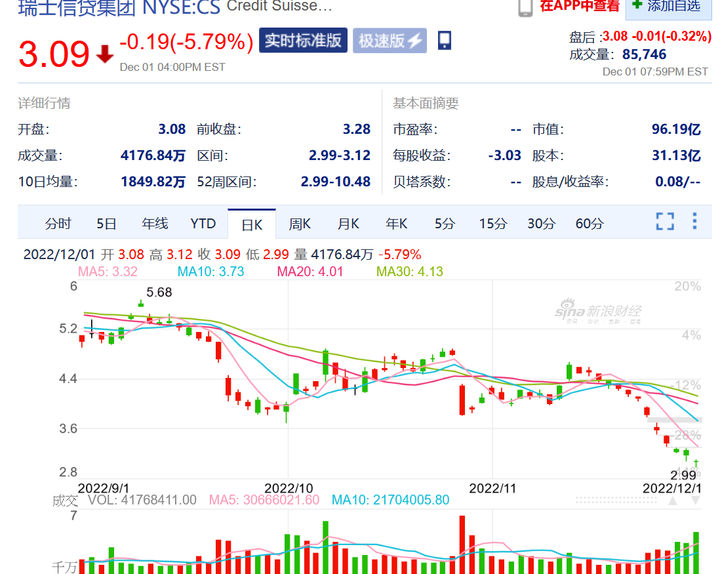Click the VOL: 41768411.00 label
This screenshot has height=574, width=720.
pos(142,500)
